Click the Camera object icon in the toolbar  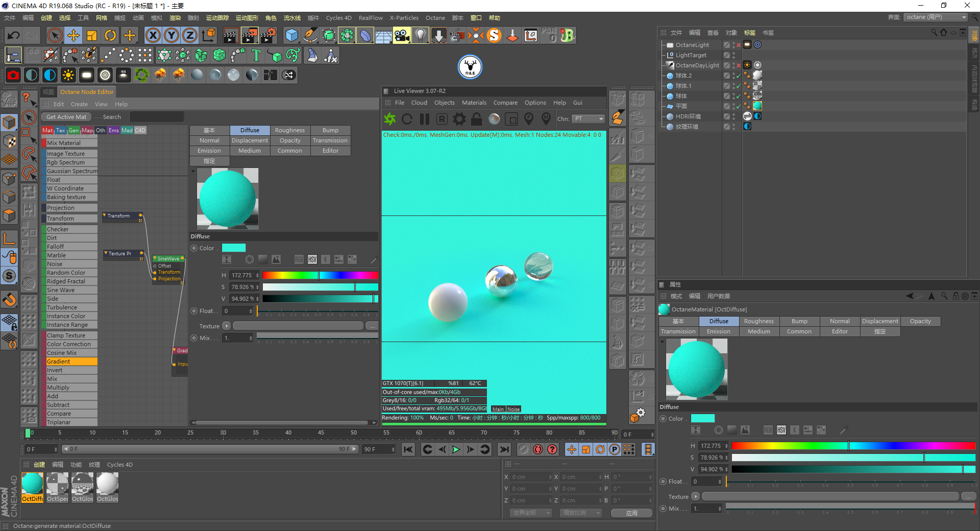402,35
